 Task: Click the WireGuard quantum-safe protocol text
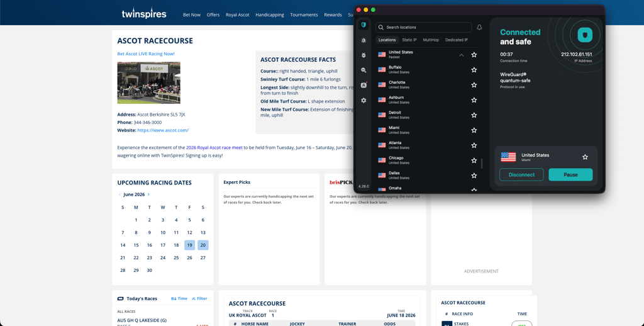tap(515, 77)
